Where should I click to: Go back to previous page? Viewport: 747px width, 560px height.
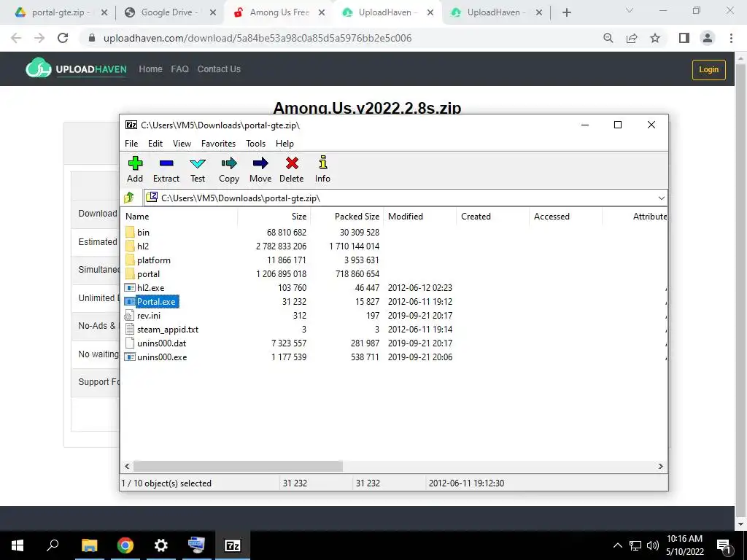click(16, 38)
